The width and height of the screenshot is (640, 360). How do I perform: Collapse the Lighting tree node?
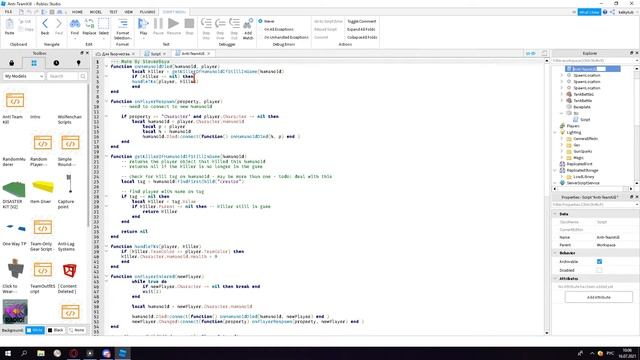556,132
